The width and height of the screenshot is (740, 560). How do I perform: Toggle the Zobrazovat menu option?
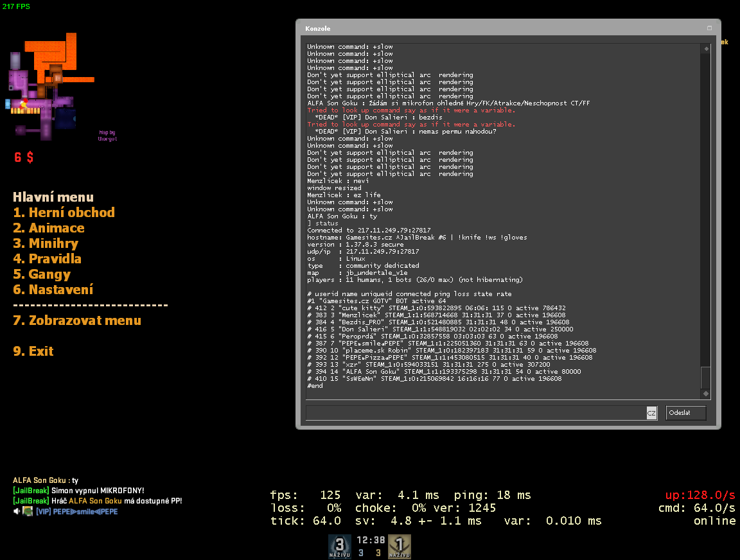(x=77, y=320)
